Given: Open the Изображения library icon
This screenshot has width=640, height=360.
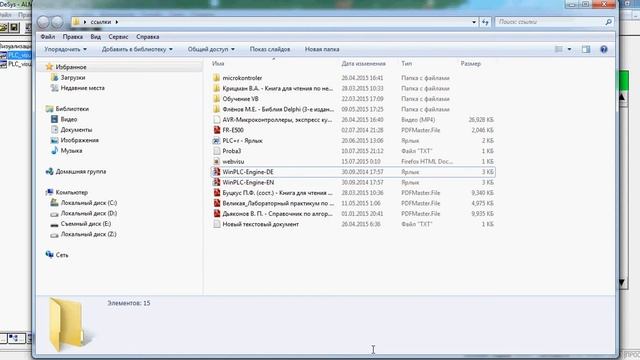Looking at the screenshot, I should click(54, 140).
